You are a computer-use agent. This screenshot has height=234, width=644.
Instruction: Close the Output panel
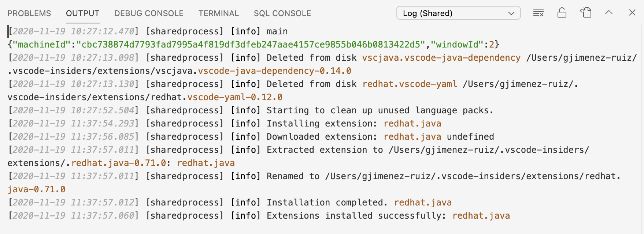[632, 12]
